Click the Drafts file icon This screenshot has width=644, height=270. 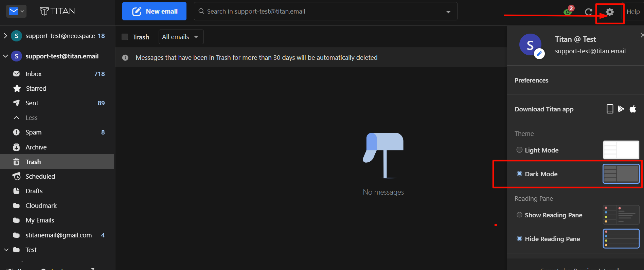point(16,191)
